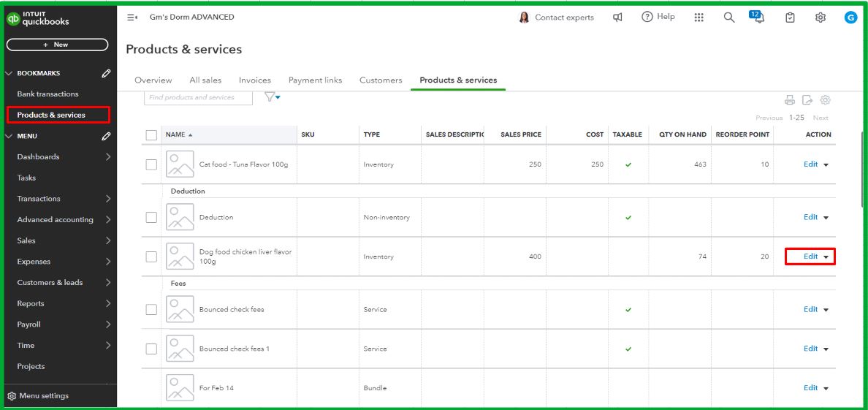Viewport: 868px width, 410px height.
Task: Expand the Edit arrow for Deduction row
Action: tap(826, 218)
